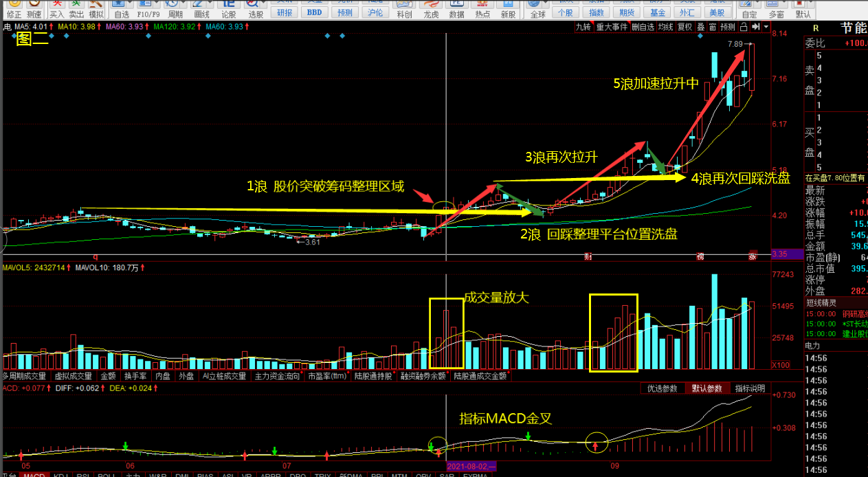Click the 测速 speed test icon
868x477 pixels.
click(34, 8)
